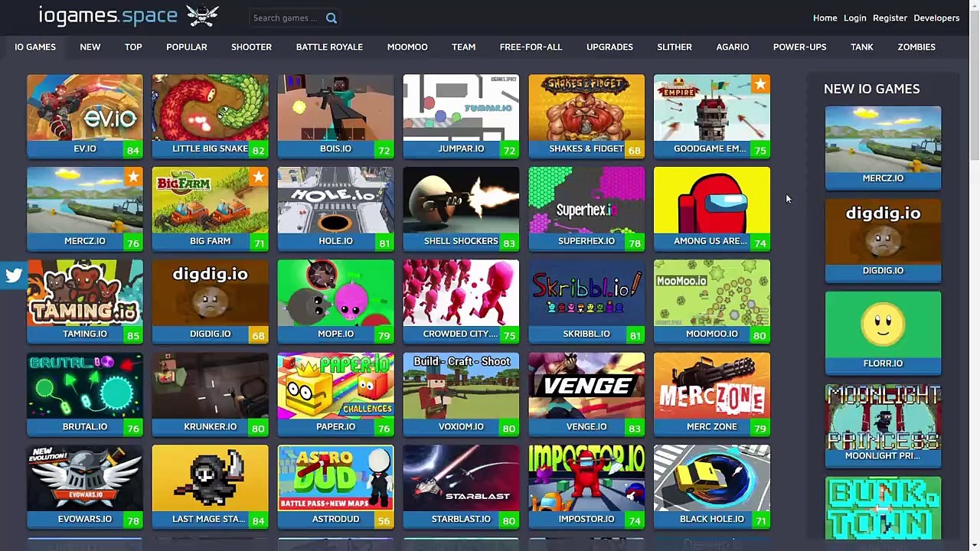The width and height of the screenshot is (980, 551).
Task: Open the IO GAMES menu item
Action: (35, 47)
